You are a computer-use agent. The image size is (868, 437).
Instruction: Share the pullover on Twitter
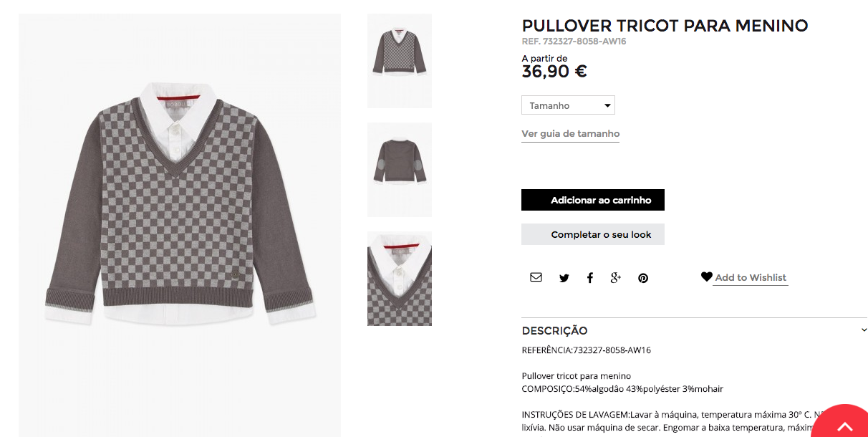point(564,278)
